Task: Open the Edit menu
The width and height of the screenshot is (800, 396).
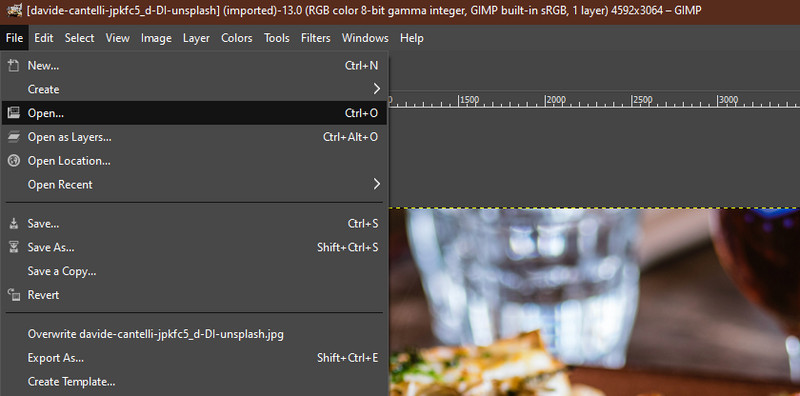Action: tap(44, 38)
